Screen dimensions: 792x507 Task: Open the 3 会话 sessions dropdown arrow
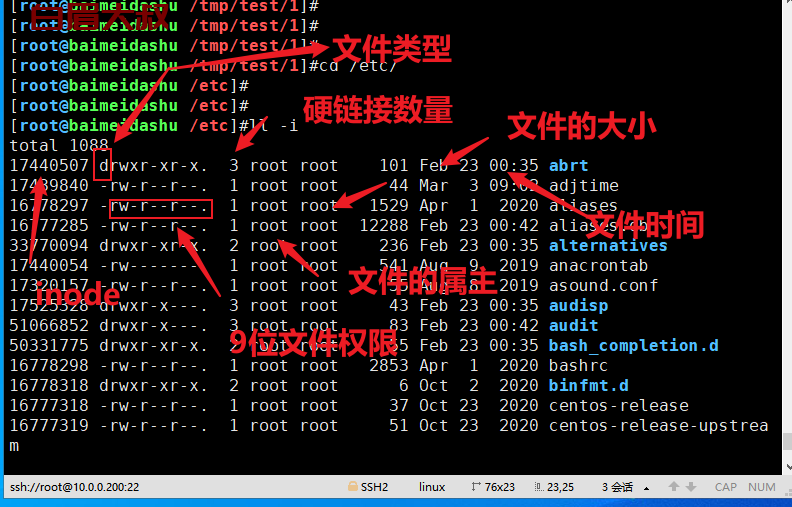(x=646, y=488)
